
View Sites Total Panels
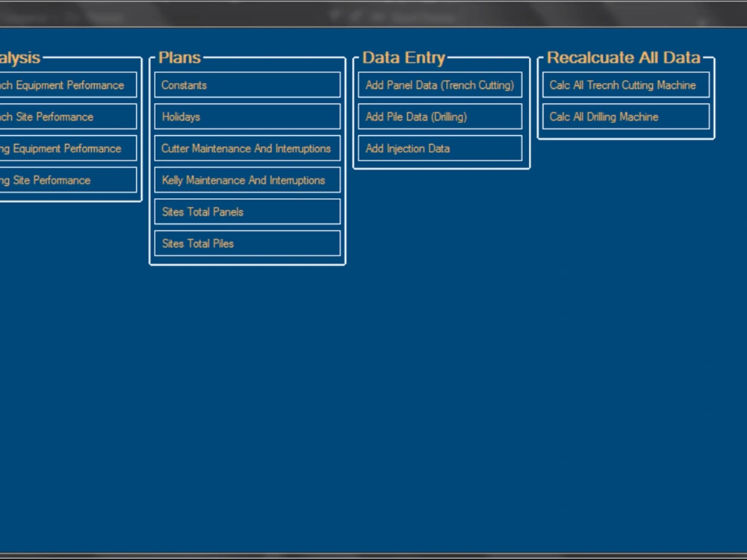pos(247,211)
